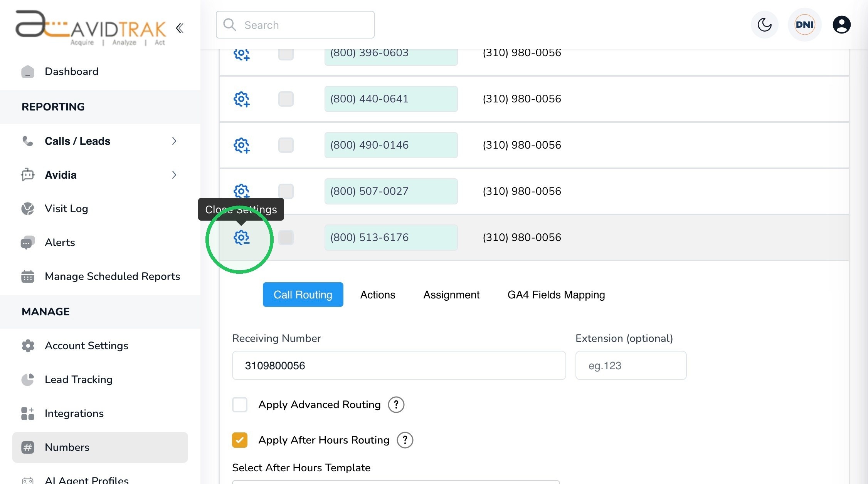Image resolution: width=868 pixels, height=484 pixels.
Task: Click help icon next to Apply Advanced Routing
Action: point(396,405)
